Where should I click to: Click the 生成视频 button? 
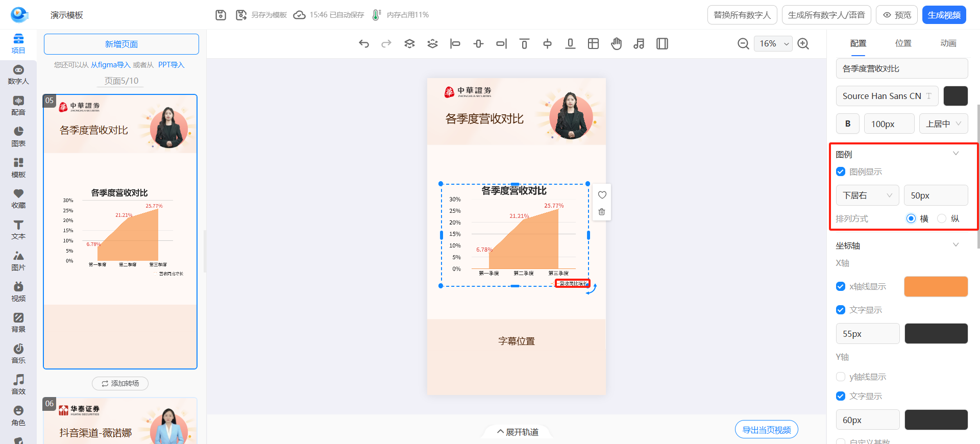(944, 15)
